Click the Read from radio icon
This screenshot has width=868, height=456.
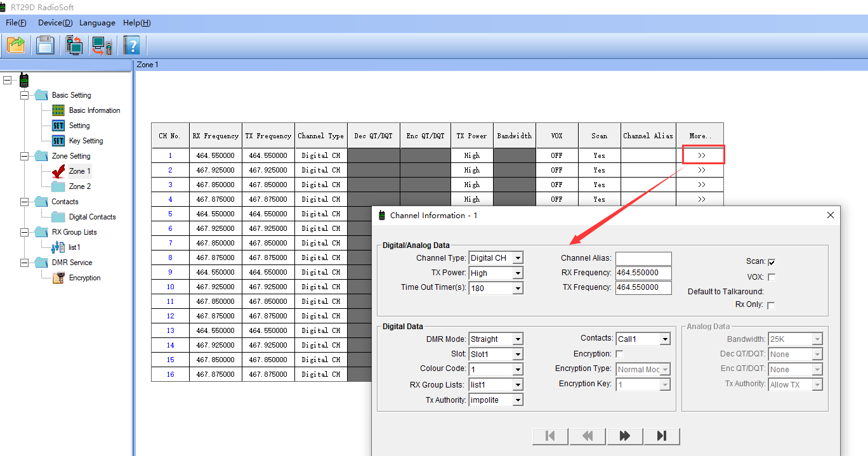click(74, 45)
